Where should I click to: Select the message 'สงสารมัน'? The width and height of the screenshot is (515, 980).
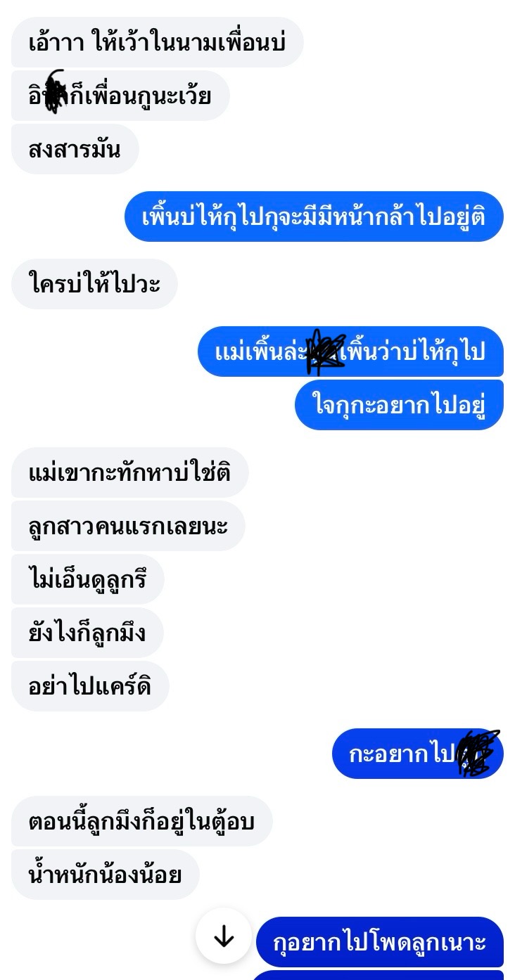click(x=75, y=149)
